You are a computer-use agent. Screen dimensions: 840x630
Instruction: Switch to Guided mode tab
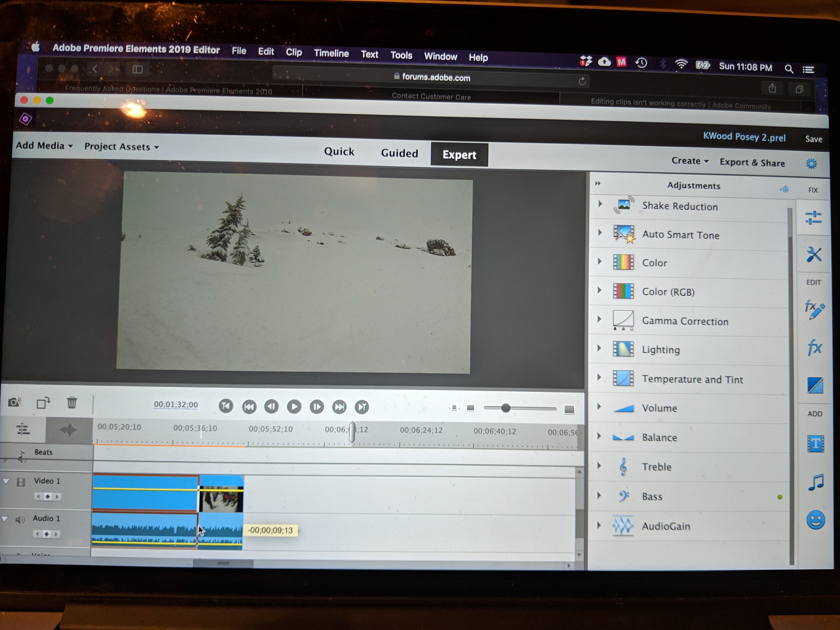(x=400, y=153)
